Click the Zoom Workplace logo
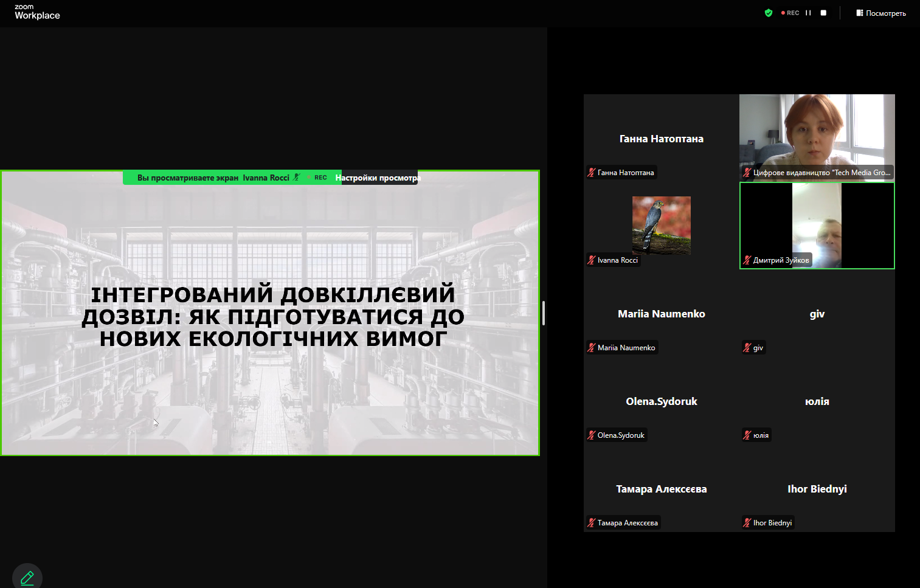The width and height of the screenshot is (920, 588). [37, 12]
